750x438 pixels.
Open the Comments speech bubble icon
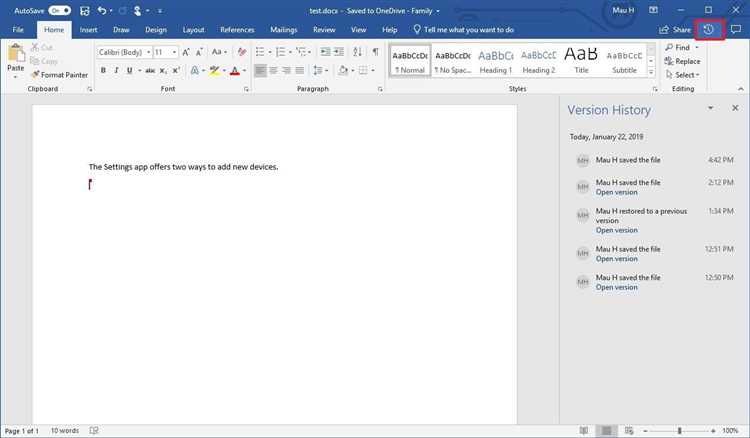coord(736,30)
